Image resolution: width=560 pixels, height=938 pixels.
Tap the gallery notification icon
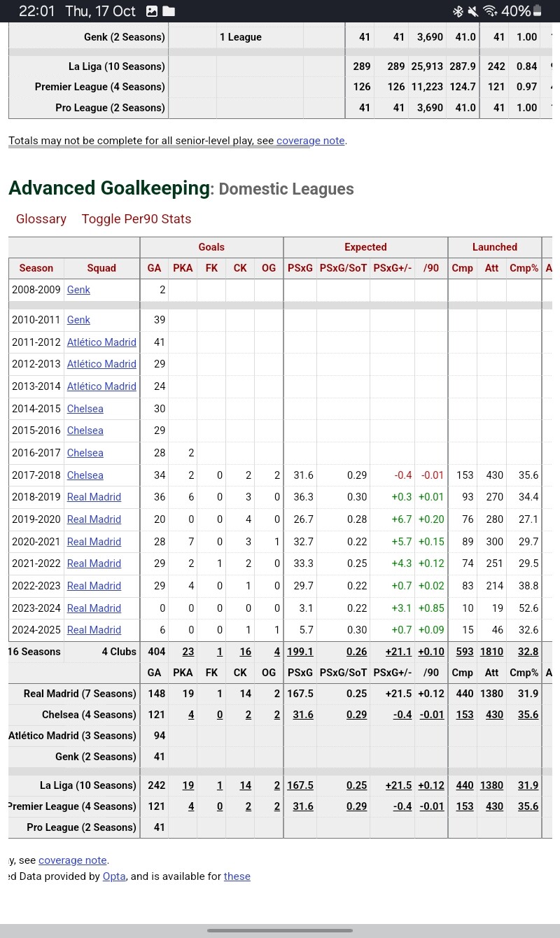tap(152, 11)
